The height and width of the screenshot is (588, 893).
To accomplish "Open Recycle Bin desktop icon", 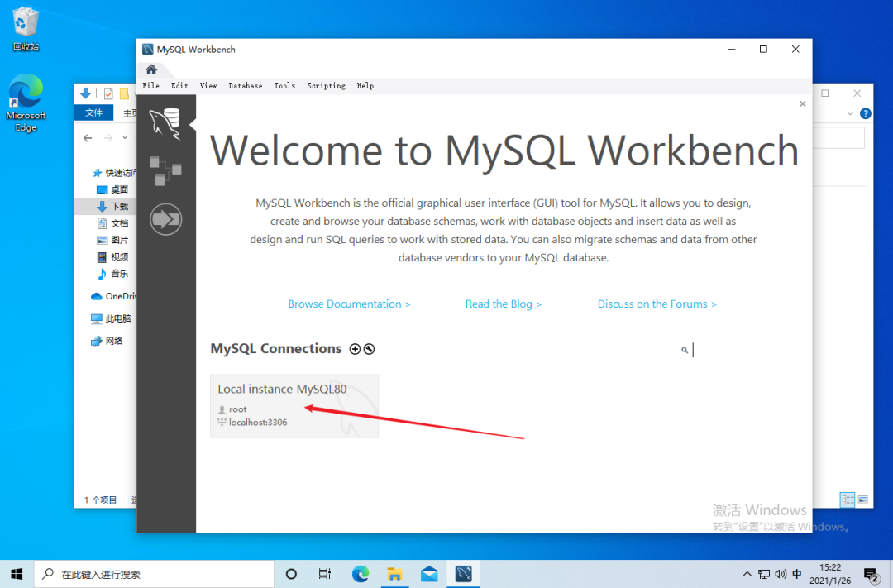I will 26,29.
